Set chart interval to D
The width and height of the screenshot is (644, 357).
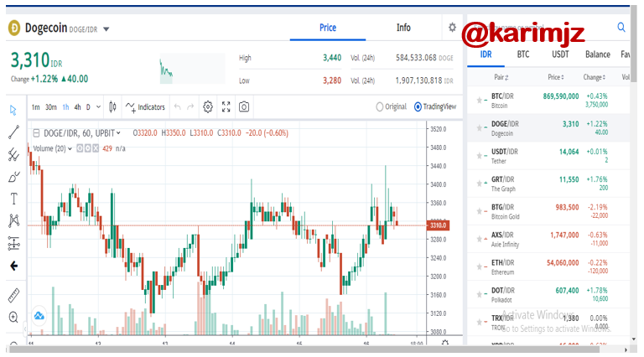coord(88,107)
